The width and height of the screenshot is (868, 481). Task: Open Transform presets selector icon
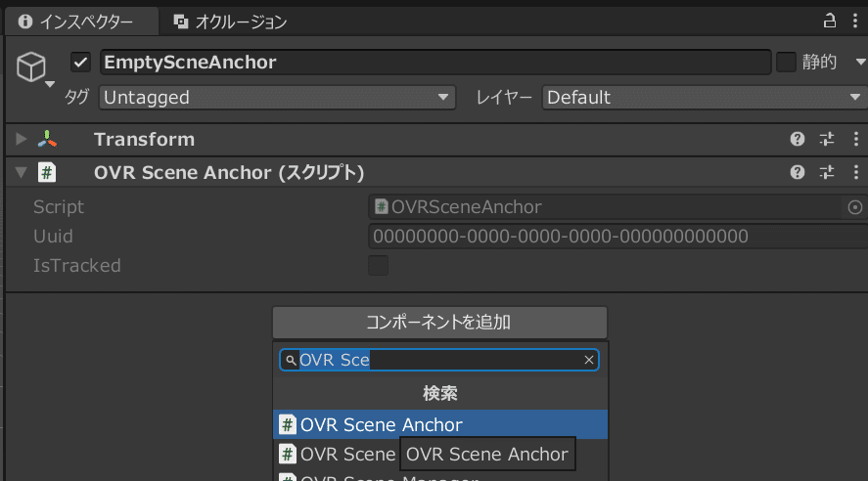pyautogui.click(x=827, y=139)
